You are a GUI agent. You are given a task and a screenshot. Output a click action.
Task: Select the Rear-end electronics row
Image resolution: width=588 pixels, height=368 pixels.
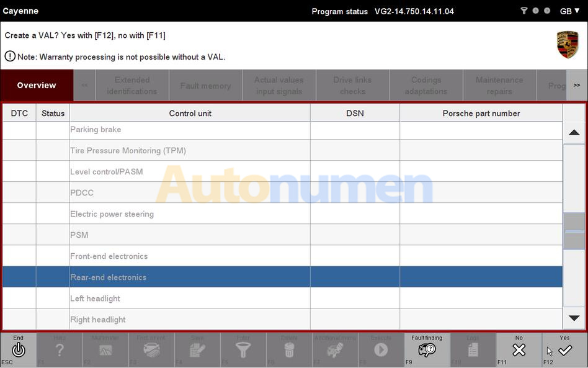coord(190,277)
